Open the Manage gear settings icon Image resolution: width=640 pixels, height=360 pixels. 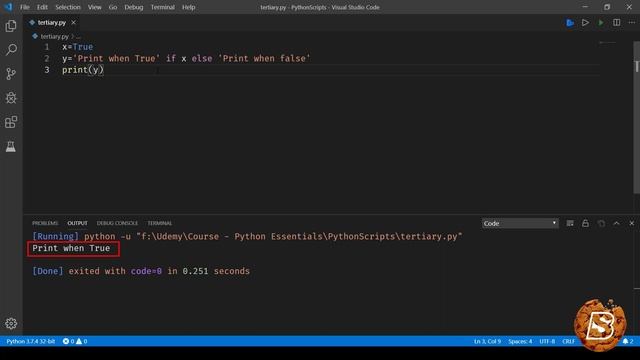(11, 324)
